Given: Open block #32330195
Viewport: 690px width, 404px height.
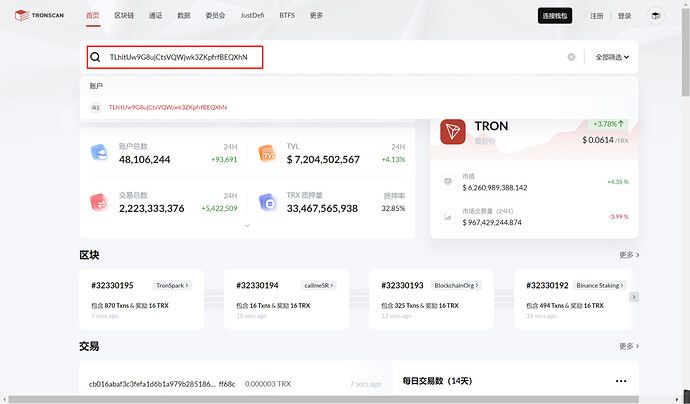Looking at the screenshot, I should (112, 285).
